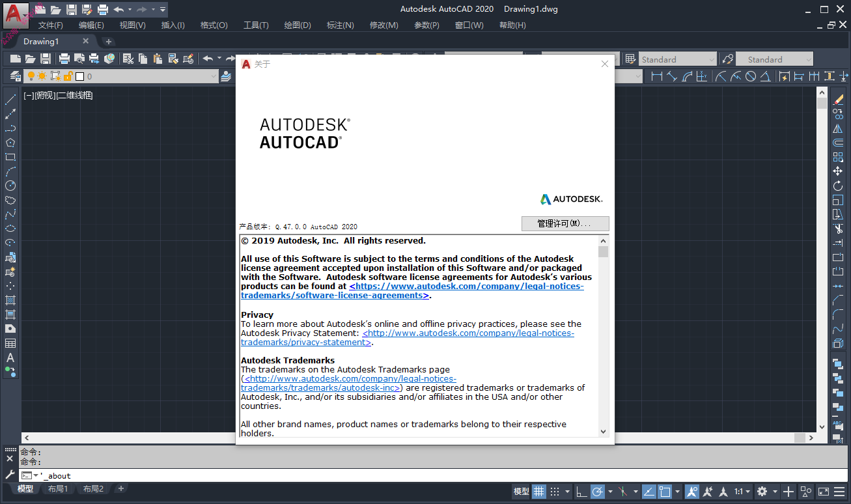
Task: Click the About dialog vertical scrollbar down arrow
Action: coord(603,432)
